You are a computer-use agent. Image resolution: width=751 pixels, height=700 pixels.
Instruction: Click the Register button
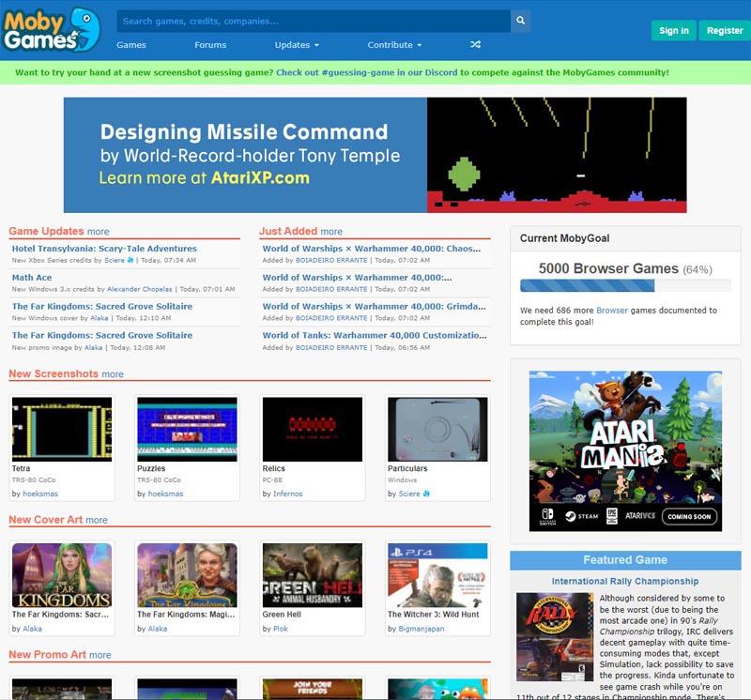725,31
